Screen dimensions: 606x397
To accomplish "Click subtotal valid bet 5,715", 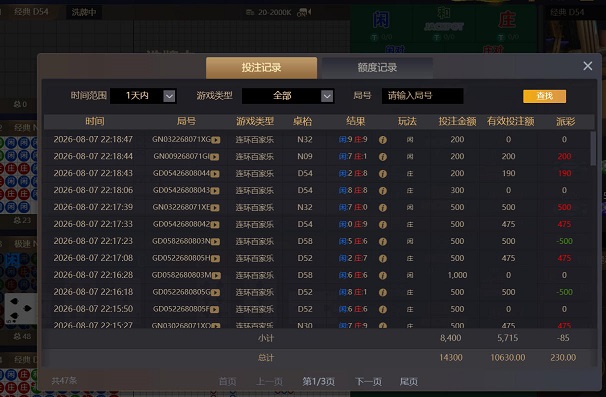I will click(507, 338).
